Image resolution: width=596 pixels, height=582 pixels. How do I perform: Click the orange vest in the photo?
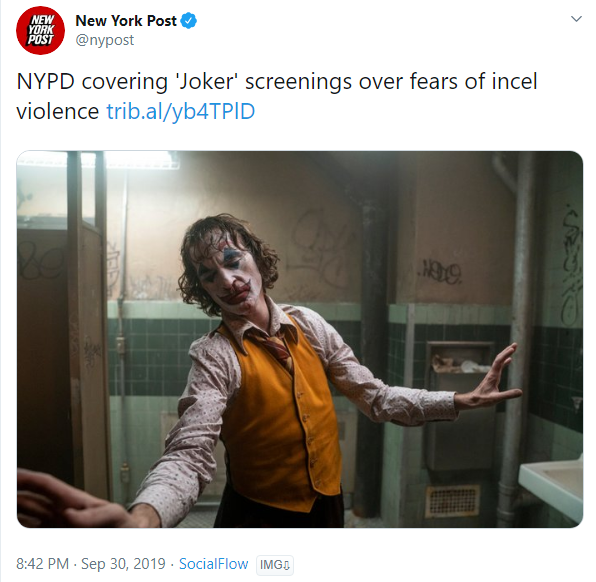(279, 412)
